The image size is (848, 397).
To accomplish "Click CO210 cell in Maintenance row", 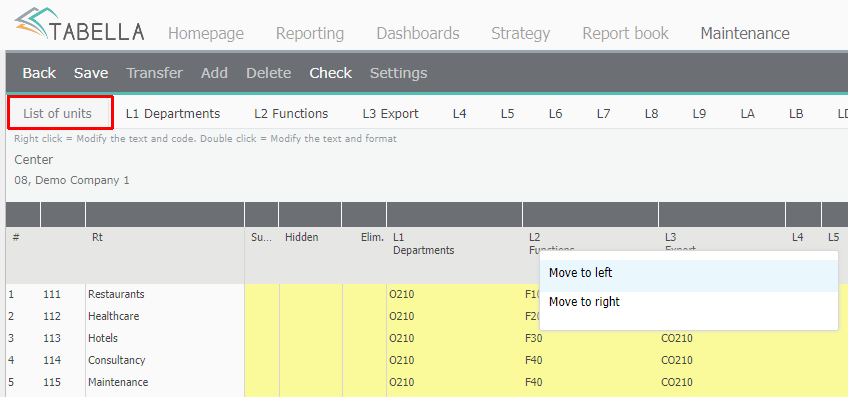I will tap(677, 382).
